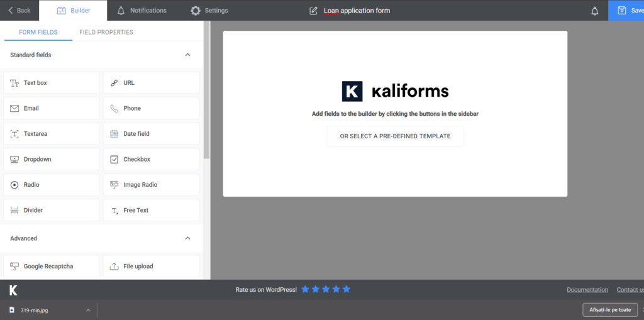The image size is (644, 320).
Task: Save the form
Action: pos(626,11)
